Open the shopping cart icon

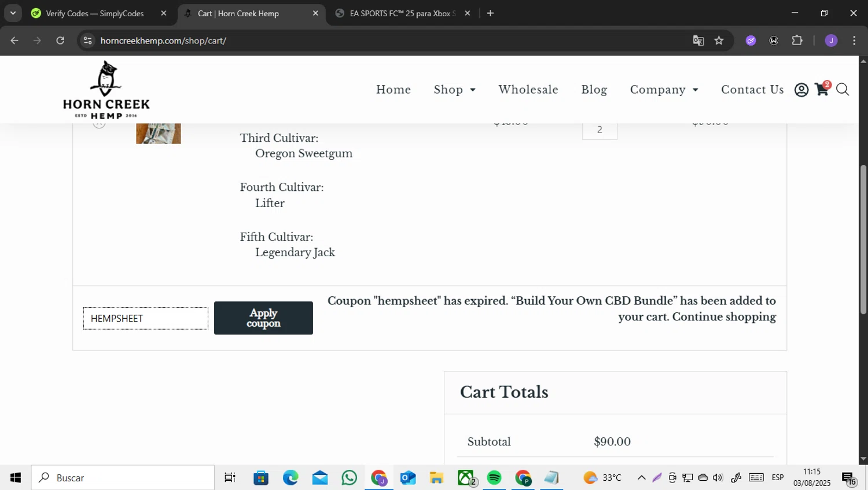pos(822,89)
